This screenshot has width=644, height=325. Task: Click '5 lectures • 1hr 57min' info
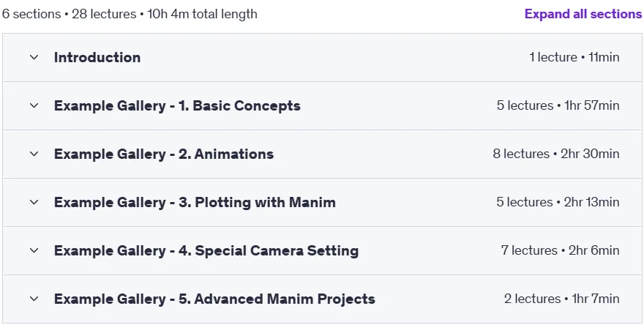click(558, 105)
